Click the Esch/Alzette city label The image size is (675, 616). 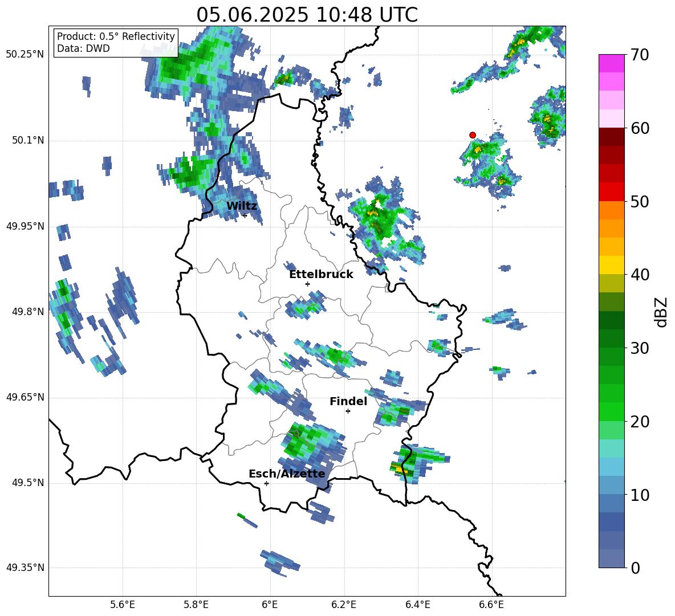[x=287, y=474]
